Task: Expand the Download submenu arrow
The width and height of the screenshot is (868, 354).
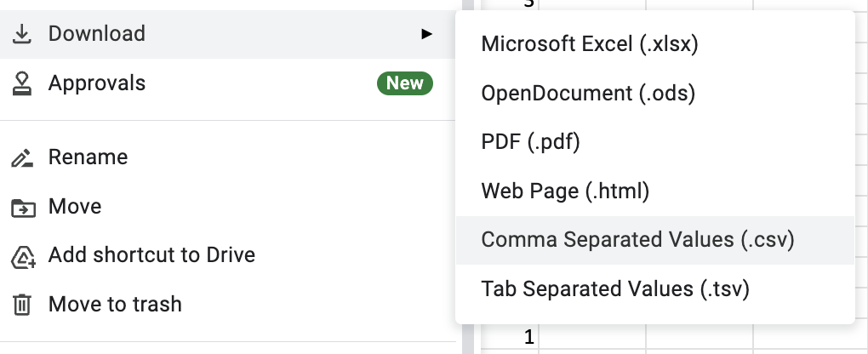Action: point(426,34)
